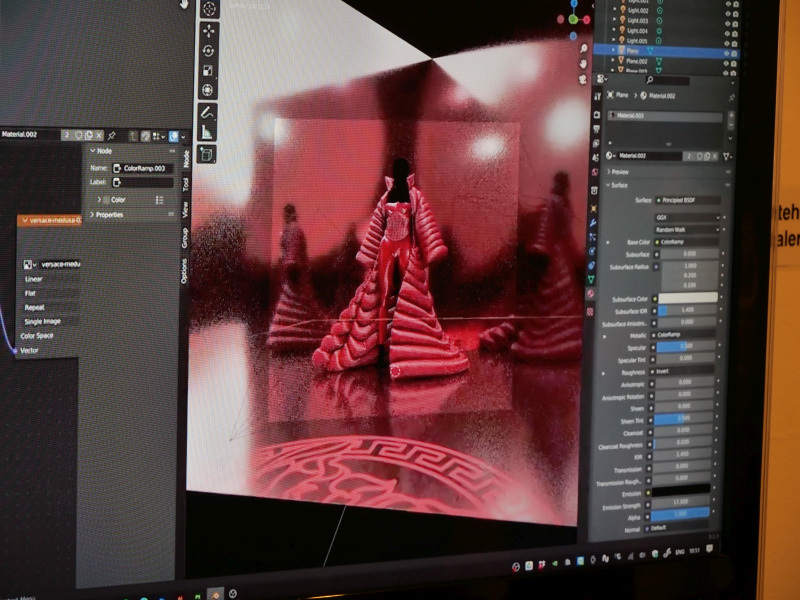
Task: Click the black Emission color swatch
Action: (681, 491)
